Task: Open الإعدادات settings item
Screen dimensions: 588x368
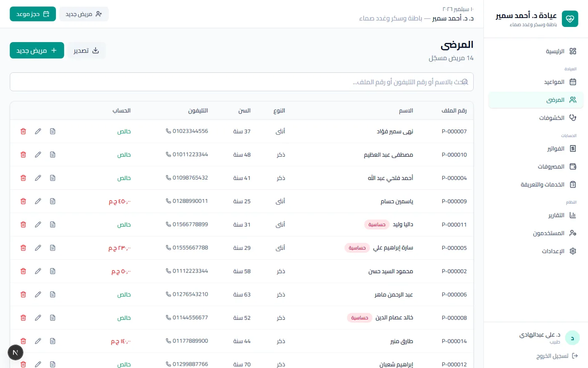Action: pyautogui.click(x=536, y=251)
